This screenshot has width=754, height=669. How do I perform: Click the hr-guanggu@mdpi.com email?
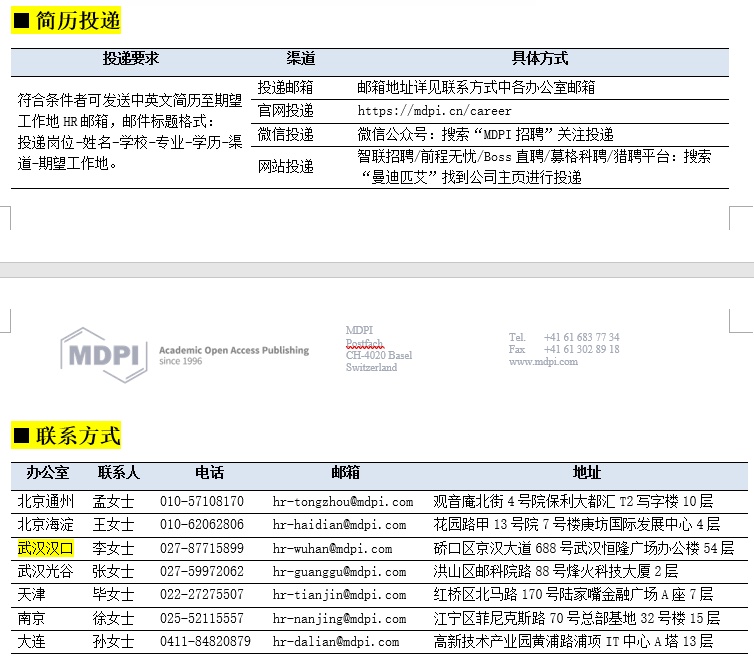(339, 571)
